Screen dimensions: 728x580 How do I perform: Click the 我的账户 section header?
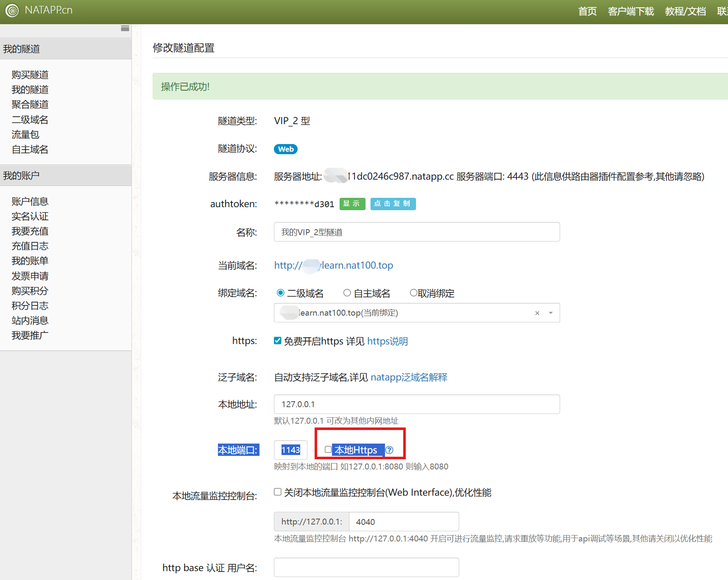[66, 175]
